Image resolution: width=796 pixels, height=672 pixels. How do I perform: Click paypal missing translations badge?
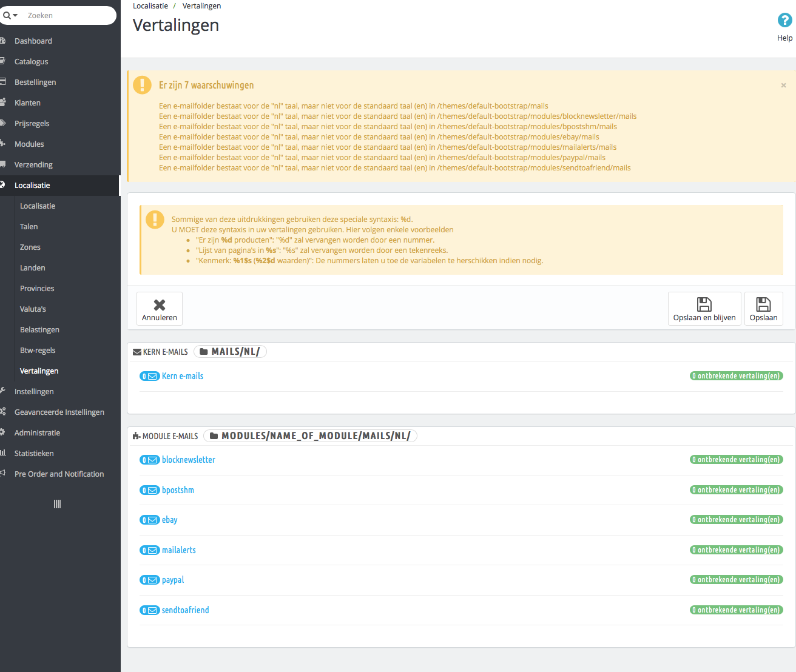[x=737, y=580]
